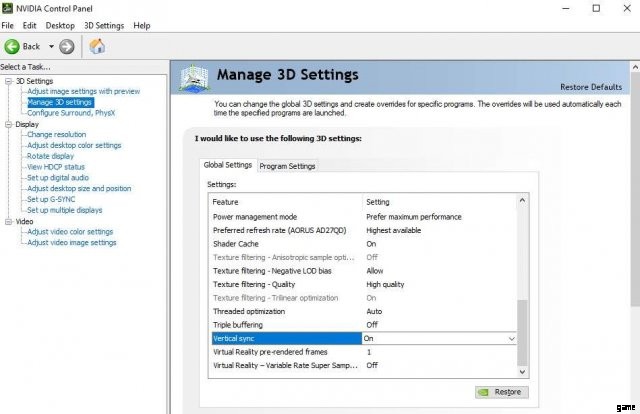Select Virtual Reality pre-rendered frames row
The width and height of the screenshot is (640, 414).
(362, 352)
